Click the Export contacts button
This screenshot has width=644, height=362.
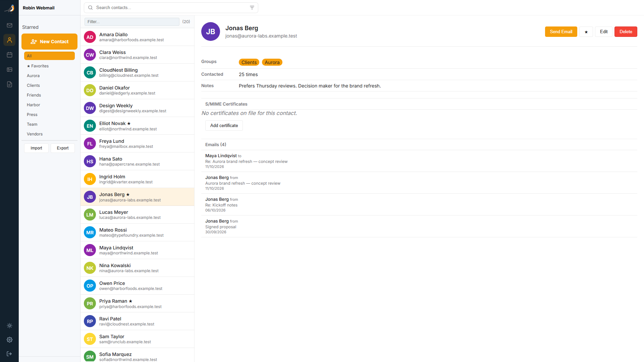[x=63, y=148]
